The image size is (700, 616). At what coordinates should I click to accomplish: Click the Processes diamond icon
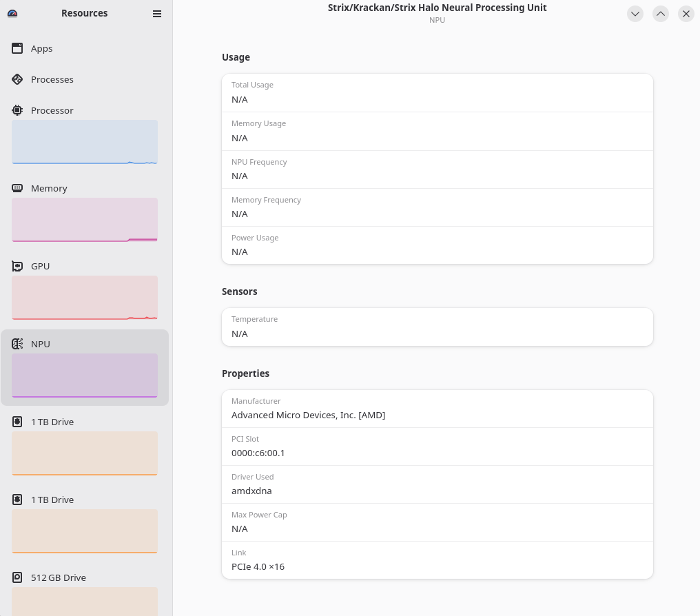(17, 79)
